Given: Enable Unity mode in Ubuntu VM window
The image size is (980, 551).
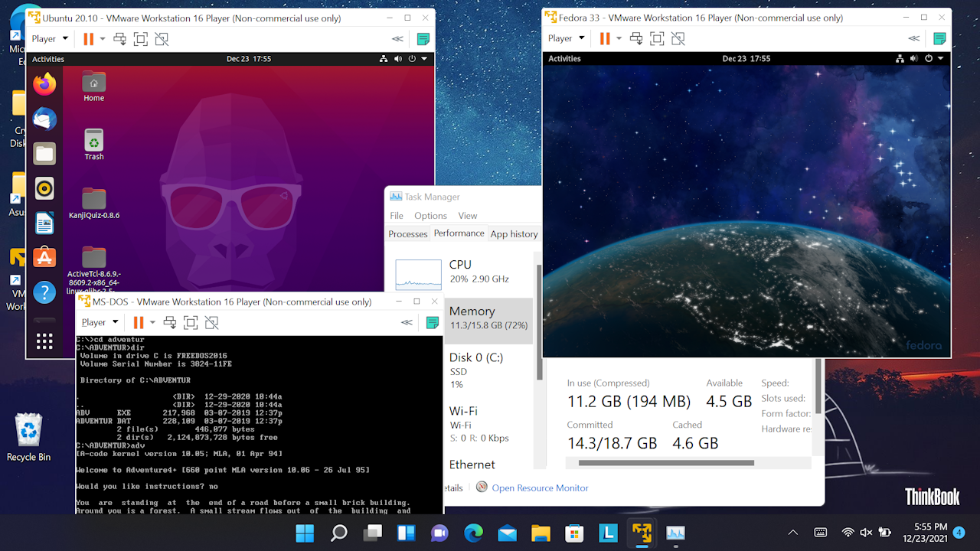Looking at the screenshot, I should tap(162, 39).
